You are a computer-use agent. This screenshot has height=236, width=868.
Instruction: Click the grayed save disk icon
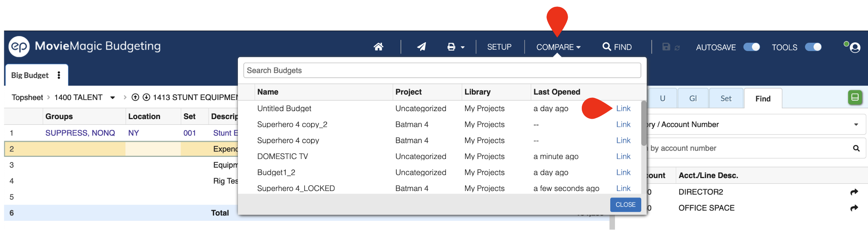pos(666,47)
